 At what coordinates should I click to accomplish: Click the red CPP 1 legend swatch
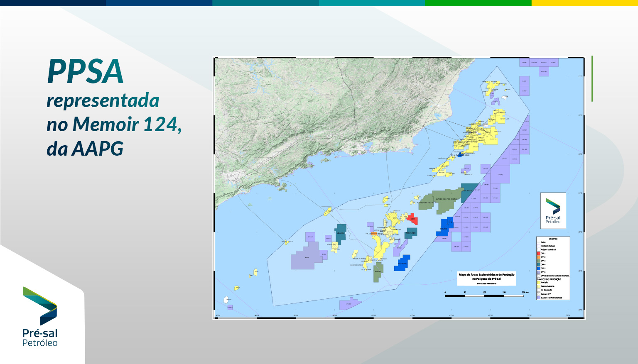tap(538, 253)
